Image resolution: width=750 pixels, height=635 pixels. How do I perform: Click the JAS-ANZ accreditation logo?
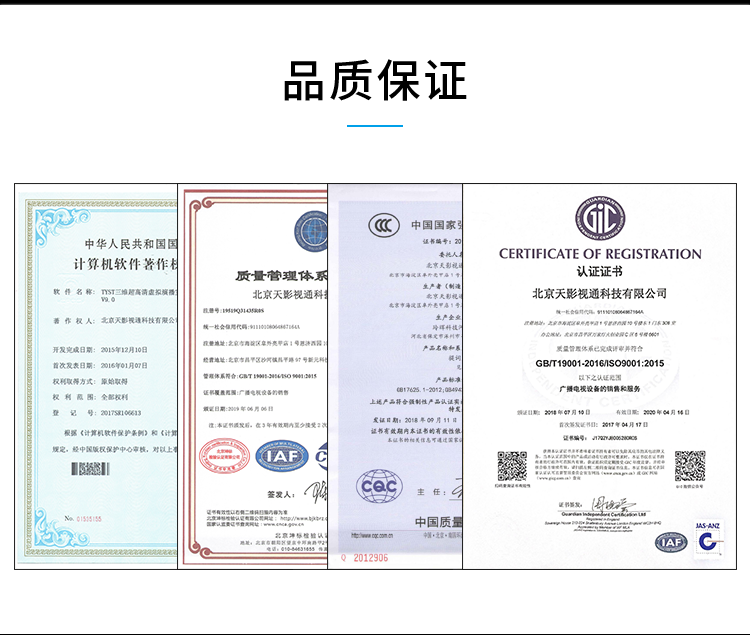(707, 538)
